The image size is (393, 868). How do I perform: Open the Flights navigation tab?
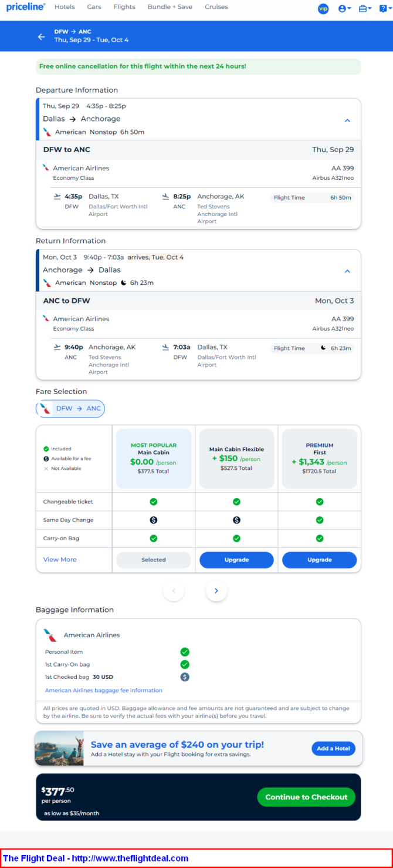[124, 7]
